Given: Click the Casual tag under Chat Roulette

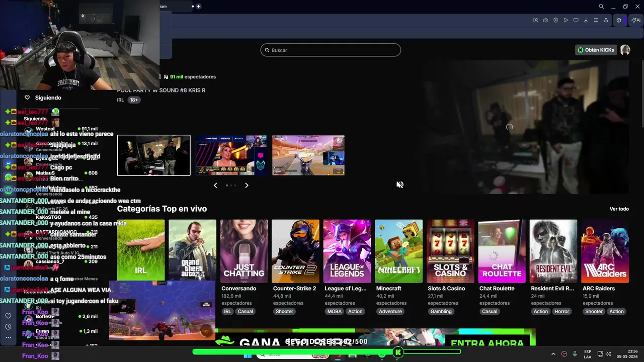Looking at the screenshot, I should (490, 311).
